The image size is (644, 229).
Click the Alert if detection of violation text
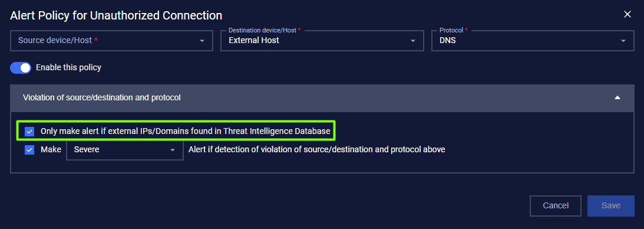tap(316, 150)
